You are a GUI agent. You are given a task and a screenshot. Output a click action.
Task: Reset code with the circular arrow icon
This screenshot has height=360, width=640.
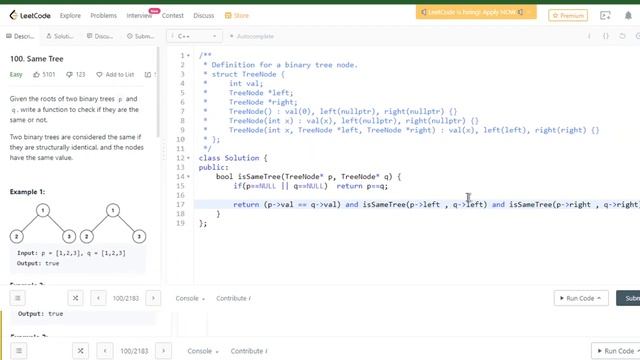point(622,36)
